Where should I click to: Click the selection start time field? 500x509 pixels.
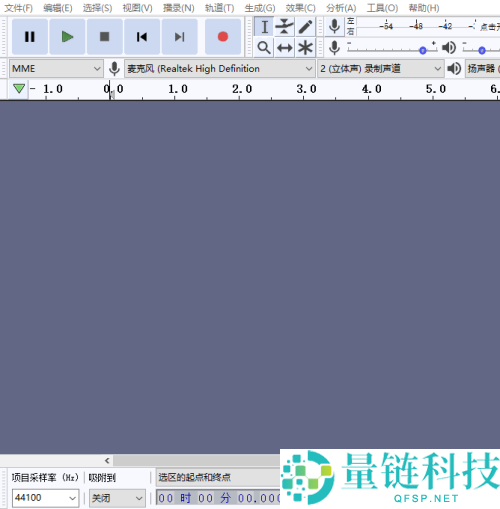(x=218, y=498)
